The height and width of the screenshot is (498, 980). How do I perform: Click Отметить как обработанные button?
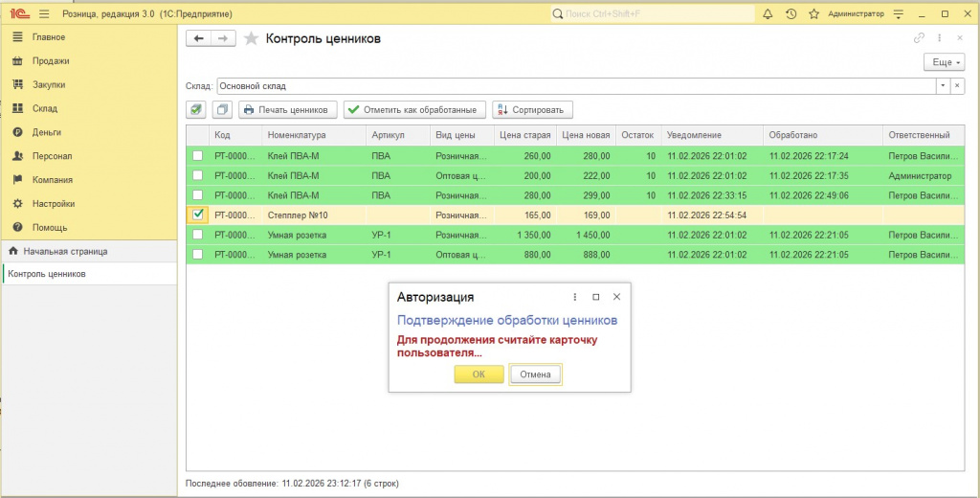tap(415, 109)
